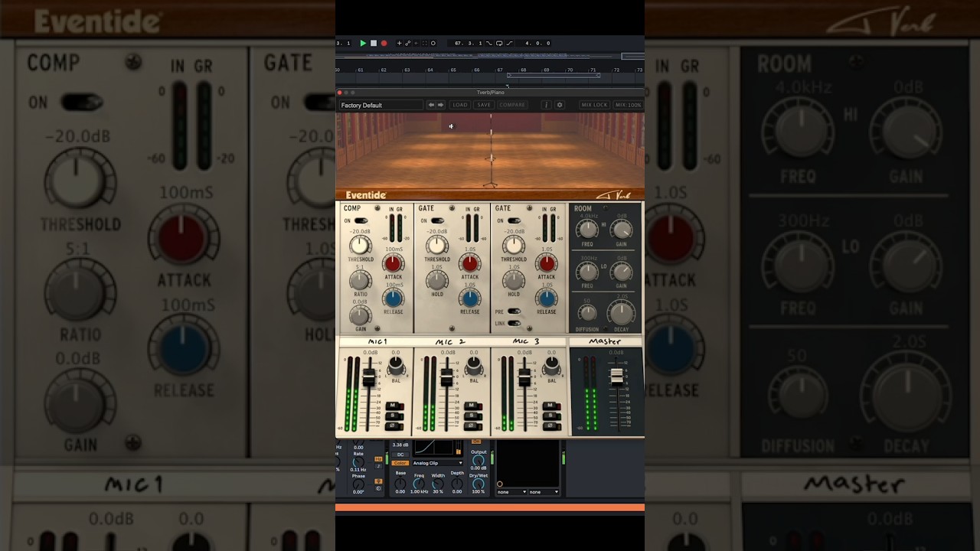The image size is (980, 551).
Task: Click the punch-out icon after loop switch
Action: (x=508, y=44)
